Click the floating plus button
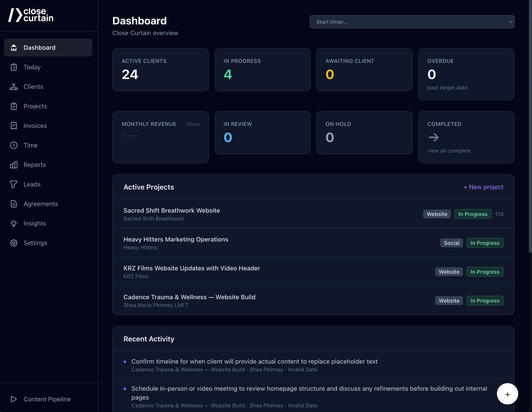The width and height of the screenshot is (532, 412). tap(507, 394)
